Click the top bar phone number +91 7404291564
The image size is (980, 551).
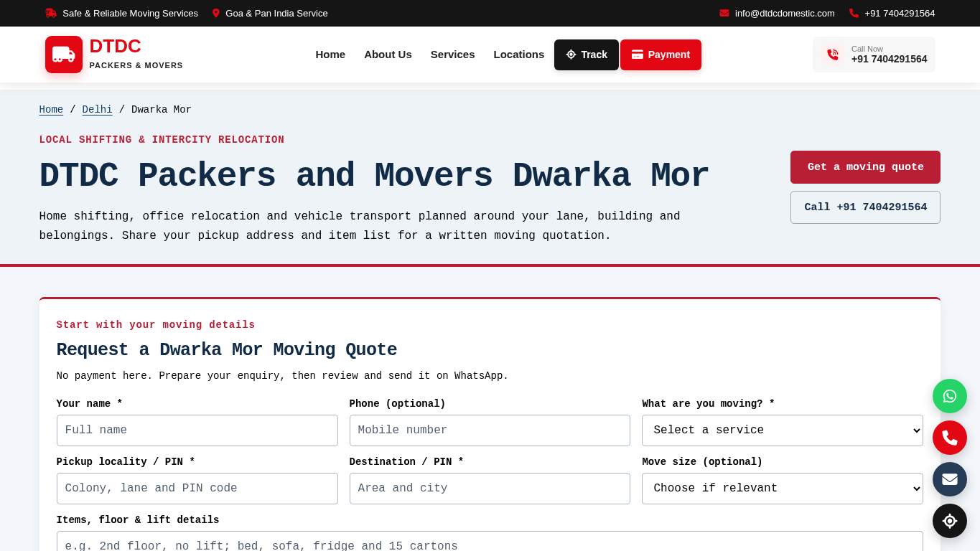click(900, 13)
